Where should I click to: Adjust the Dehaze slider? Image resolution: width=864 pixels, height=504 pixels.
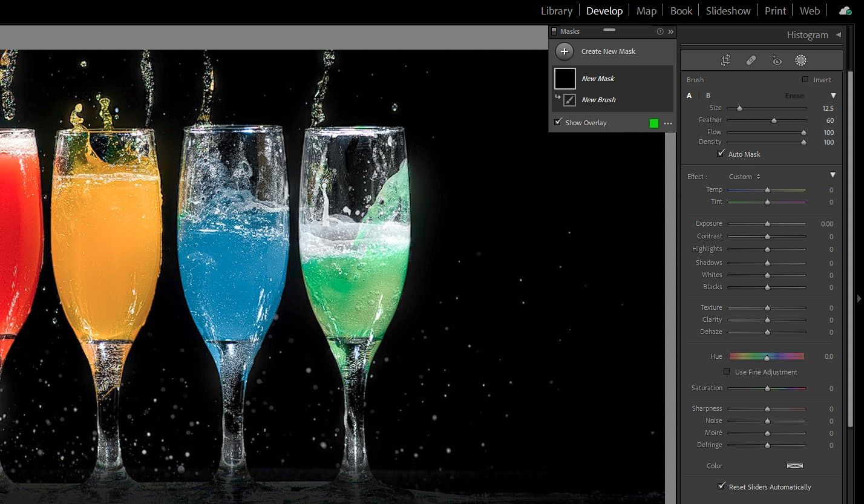click(x=767, y=332)
